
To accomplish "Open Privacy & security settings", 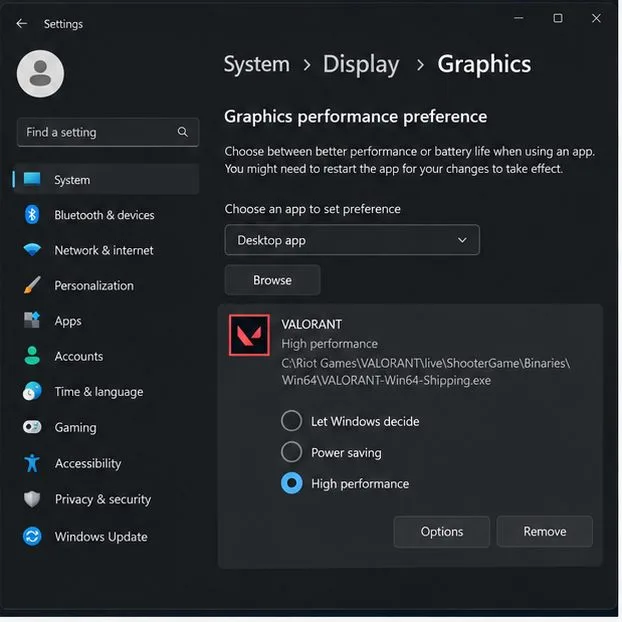I will 106,499.
